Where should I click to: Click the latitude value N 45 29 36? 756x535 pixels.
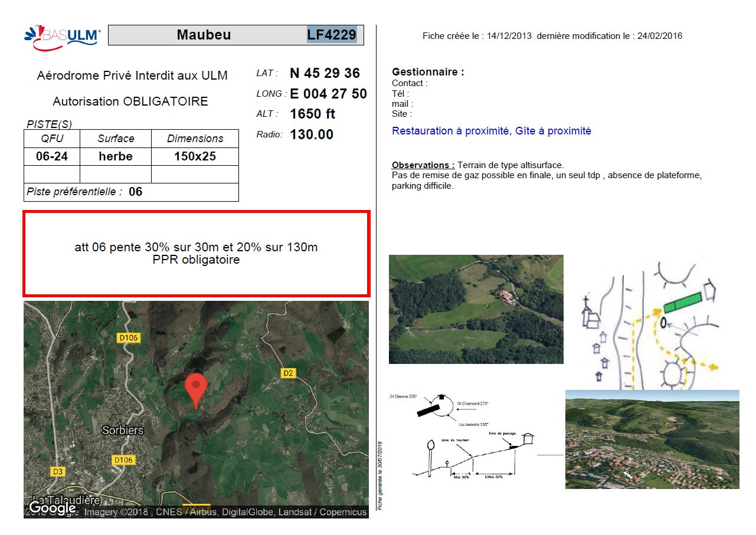pyautogui.click(x=325, y=73)
